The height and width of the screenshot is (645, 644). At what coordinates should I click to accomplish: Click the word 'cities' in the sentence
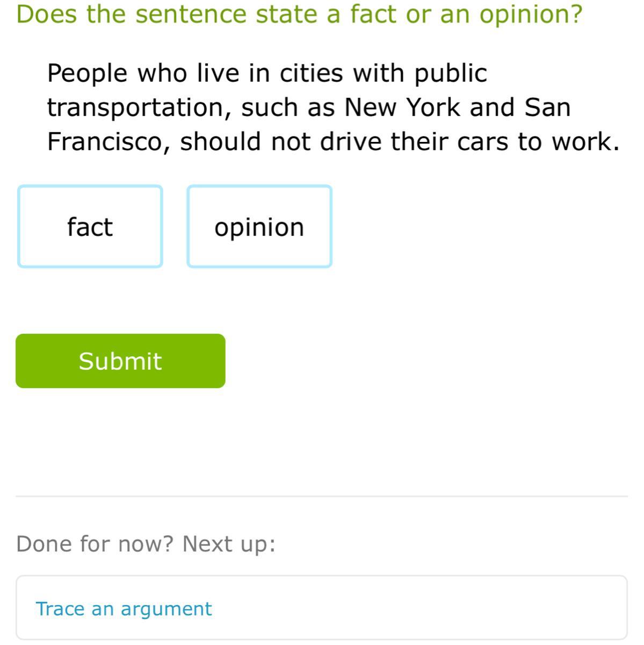tap(311, 73)
